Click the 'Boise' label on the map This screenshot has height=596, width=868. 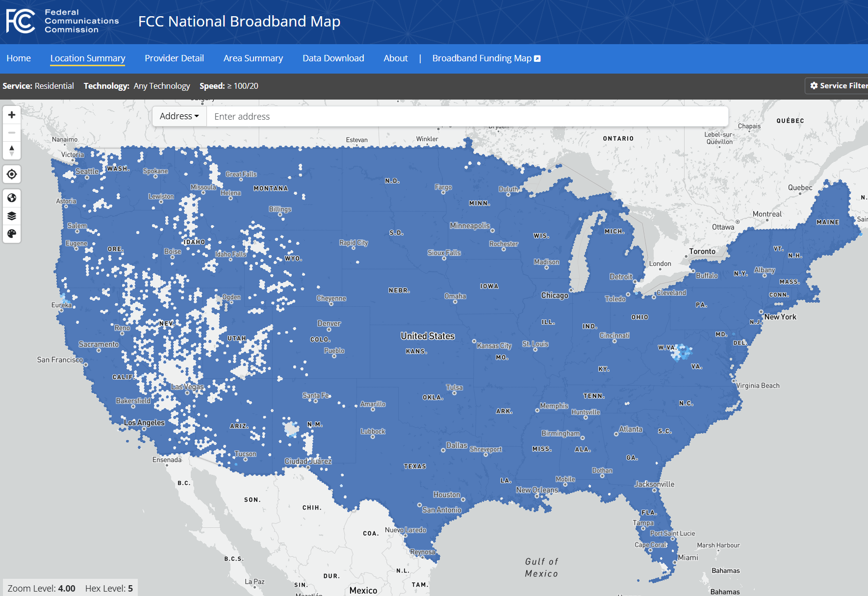tap(173, 251)
